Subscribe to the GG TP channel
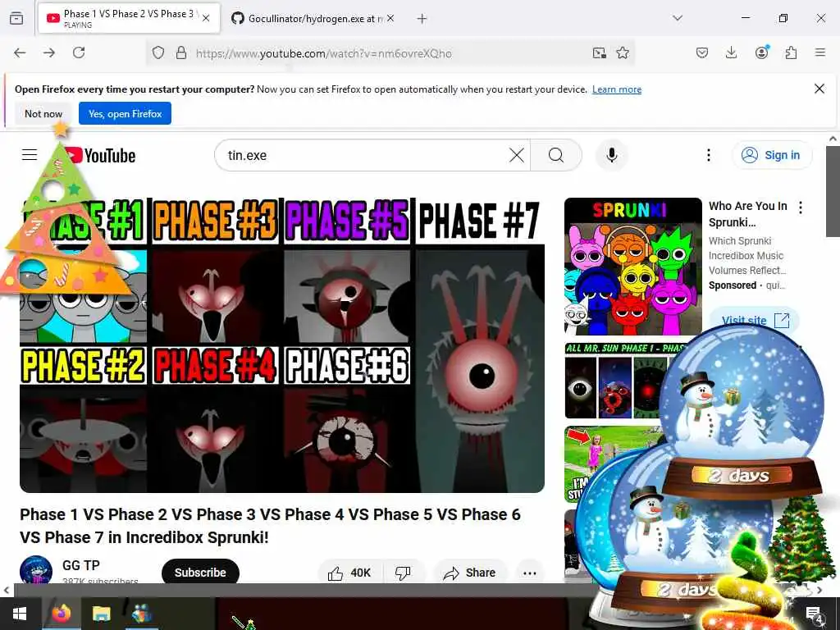 pos(200,572)
